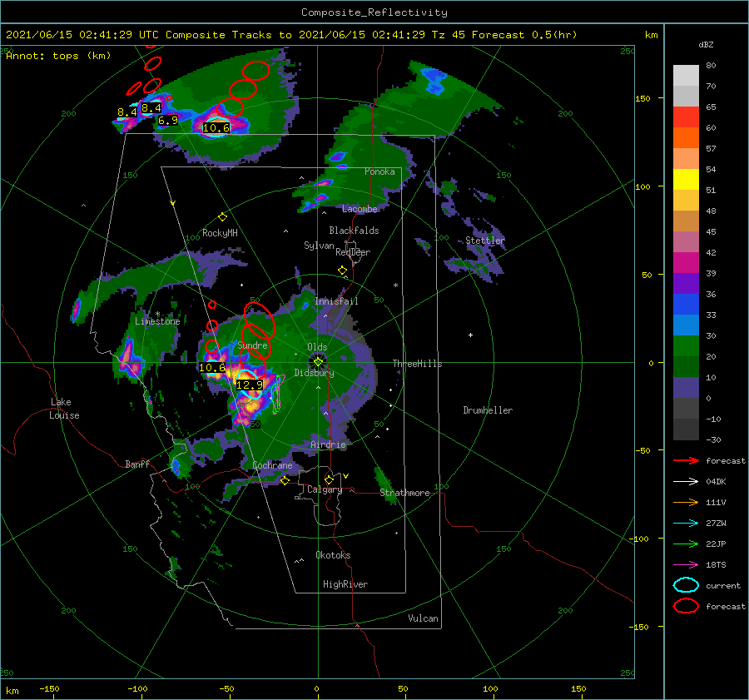Click the Limestone label
749x700 pixels.
[x=157, y=321]
